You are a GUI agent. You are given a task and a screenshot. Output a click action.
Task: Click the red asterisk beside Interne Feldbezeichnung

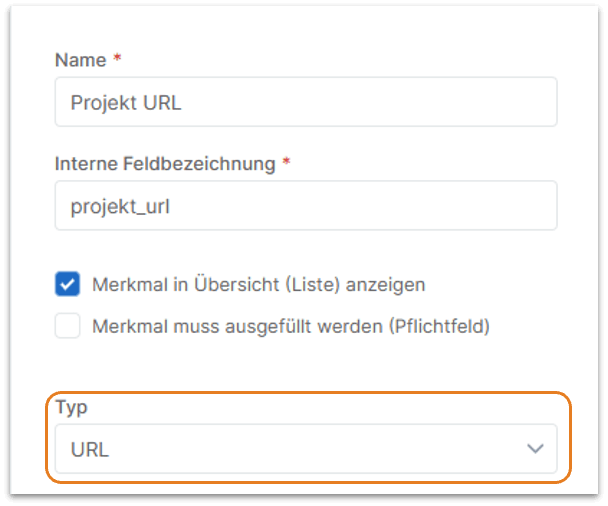pos(286,163)
